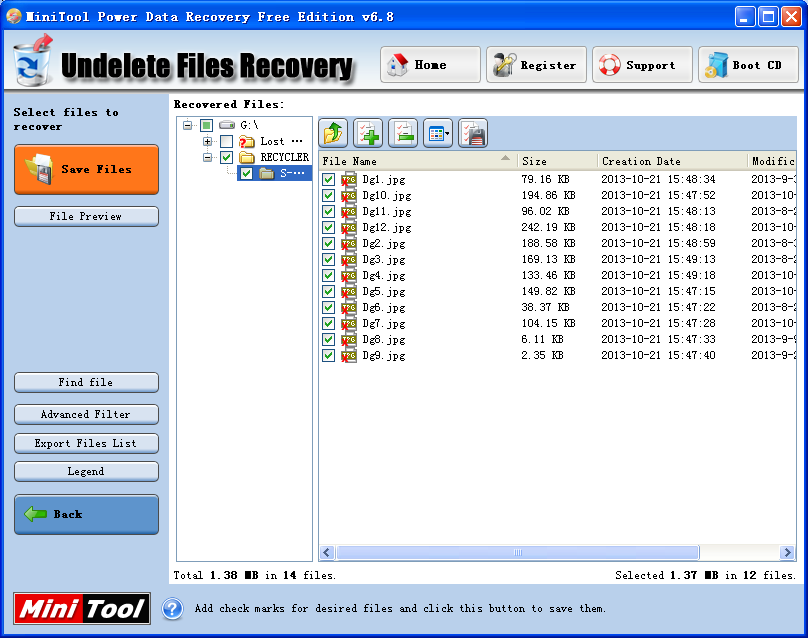
Task: Collapse the RECYCLER tree node
Action: (x=207, y=157)
